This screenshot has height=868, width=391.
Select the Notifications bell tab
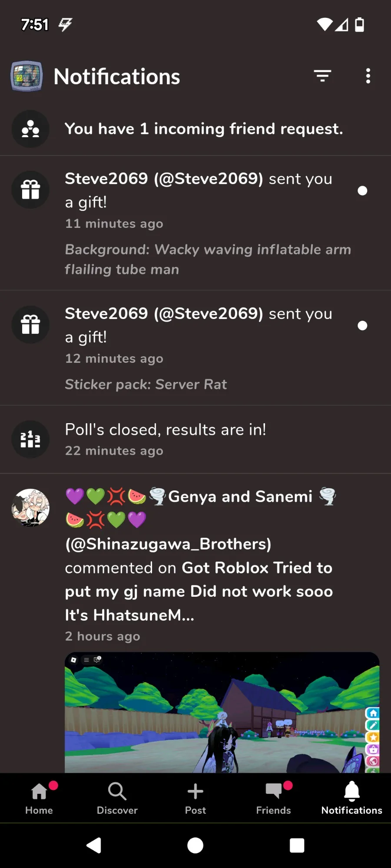click(352, 798)
